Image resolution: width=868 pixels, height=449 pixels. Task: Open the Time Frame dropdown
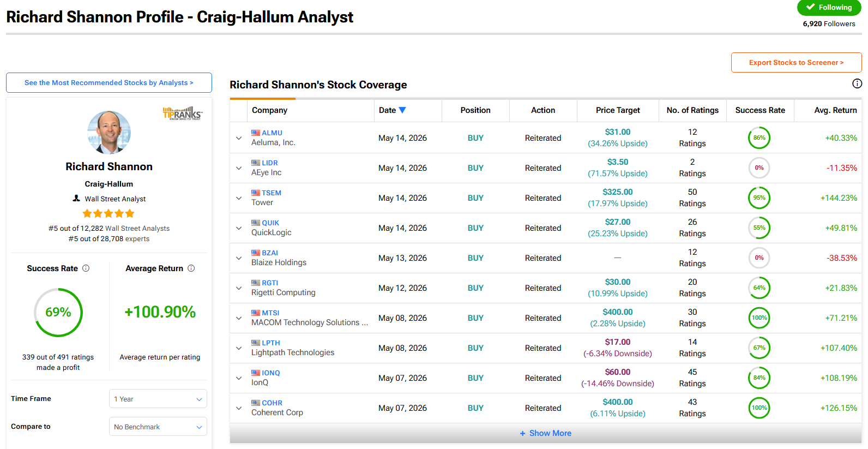(x=158, y=399)
